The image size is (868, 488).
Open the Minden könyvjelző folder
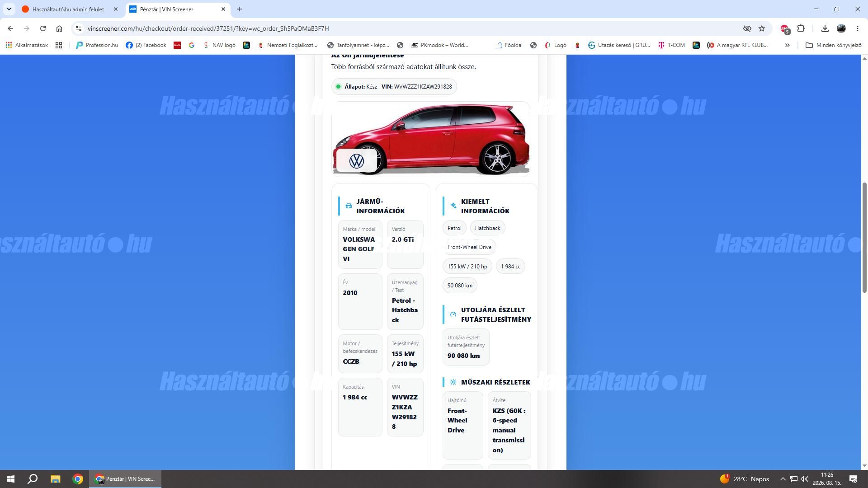click(x=834, y=45)
